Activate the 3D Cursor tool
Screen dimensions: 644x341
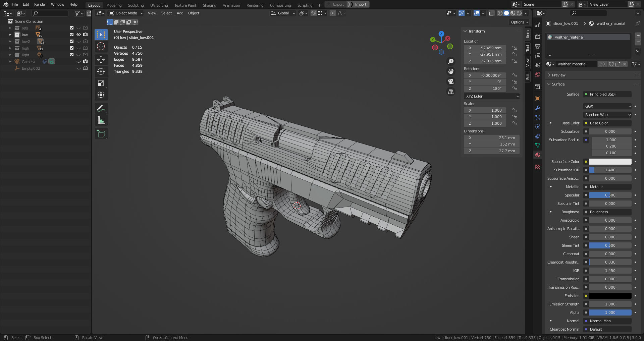(x=101, y=46)
